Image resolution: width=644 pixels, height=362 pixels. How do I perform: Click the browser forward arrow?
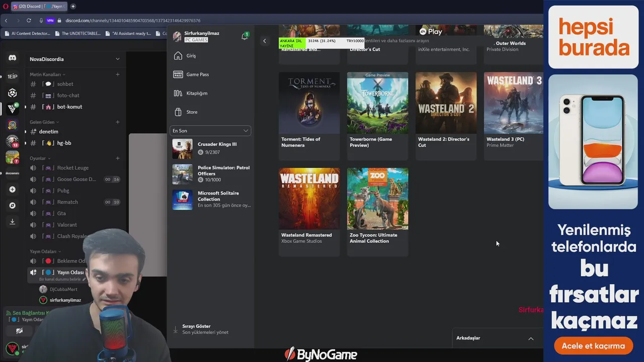click(x=18, y=21)
